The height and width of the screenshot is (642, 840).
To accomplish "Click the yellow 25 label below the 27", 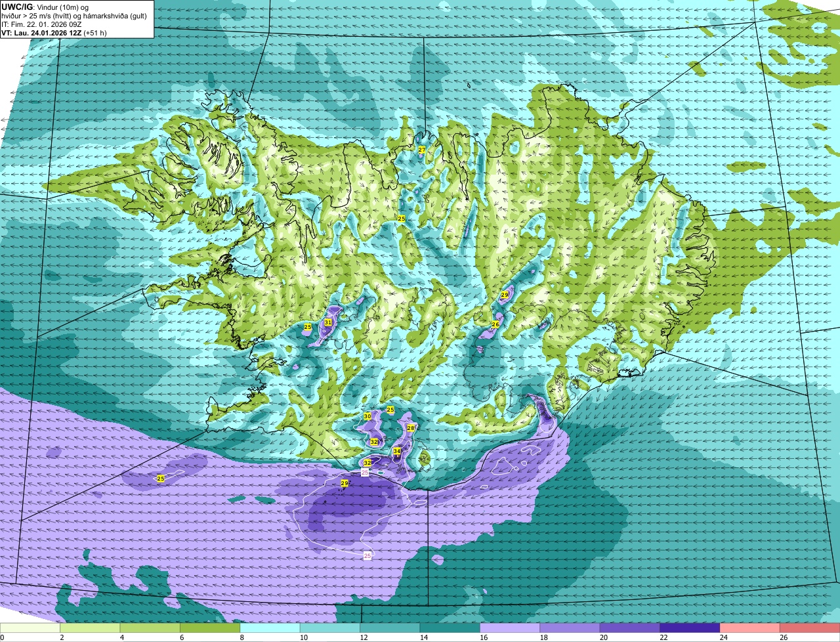I will [x=402, y=219].
